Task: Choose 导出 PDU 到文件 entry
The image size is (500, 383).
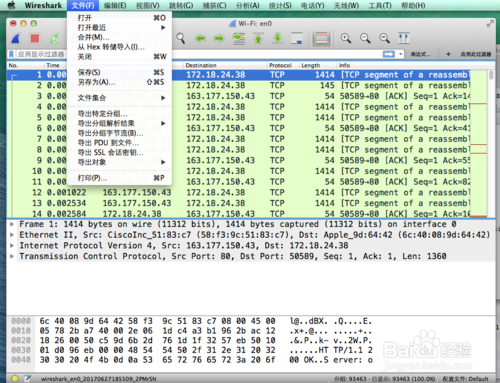Action: 119,143
